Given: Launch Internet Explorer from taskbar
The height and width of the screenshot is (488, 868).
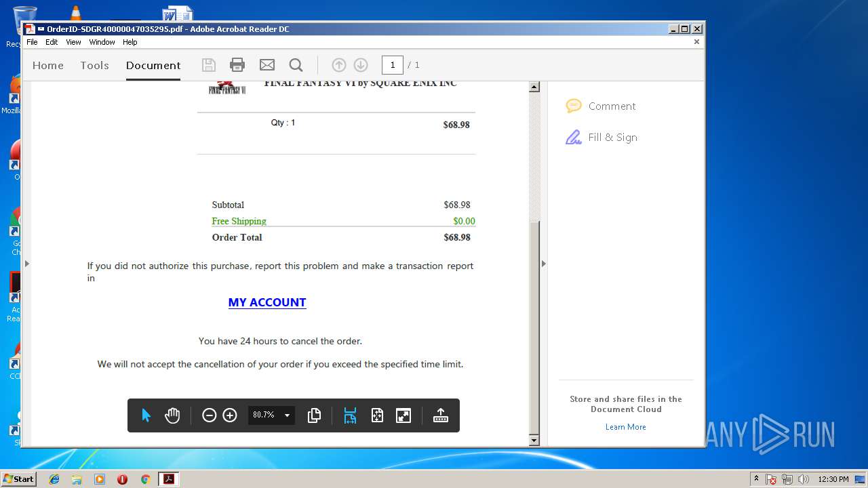Looking at the screenshot, I should (x=54, y=479).
